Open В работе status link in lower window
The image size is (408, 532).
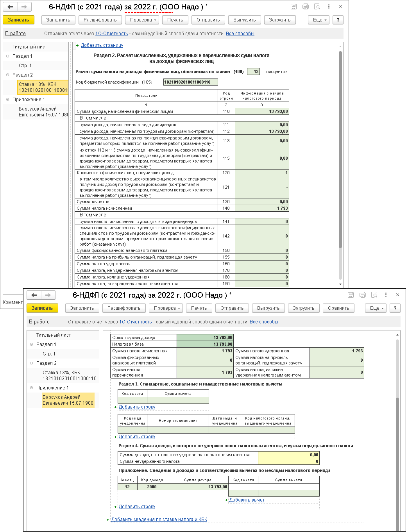(39, 322)
